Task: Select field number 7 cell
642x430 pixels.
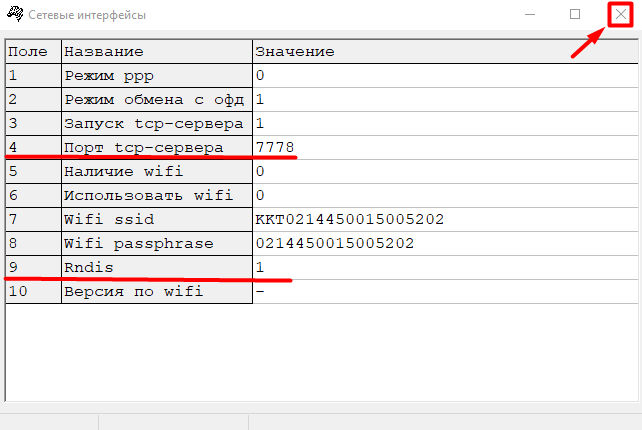Action: click(x=34, y=219)
